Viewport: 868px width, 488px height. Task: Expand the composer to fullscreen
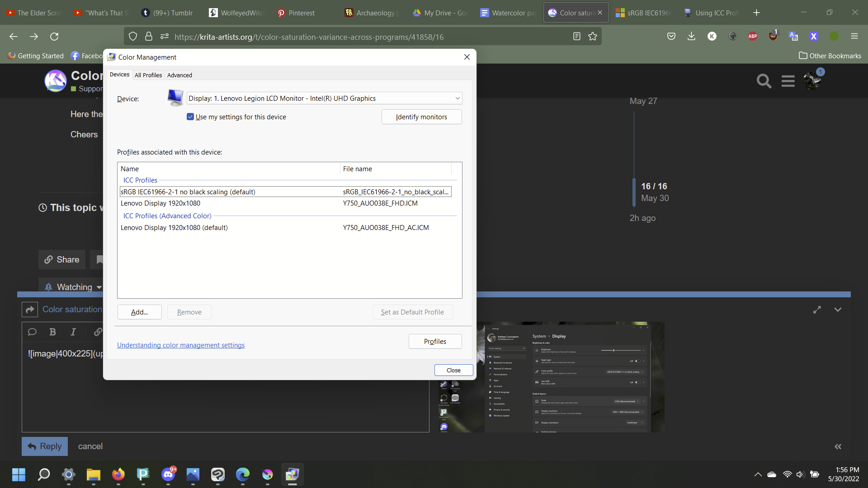point(817,310)
